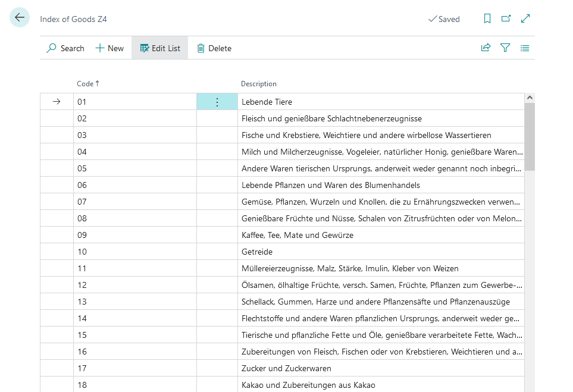Open row options for code 01

coord(217,102)
